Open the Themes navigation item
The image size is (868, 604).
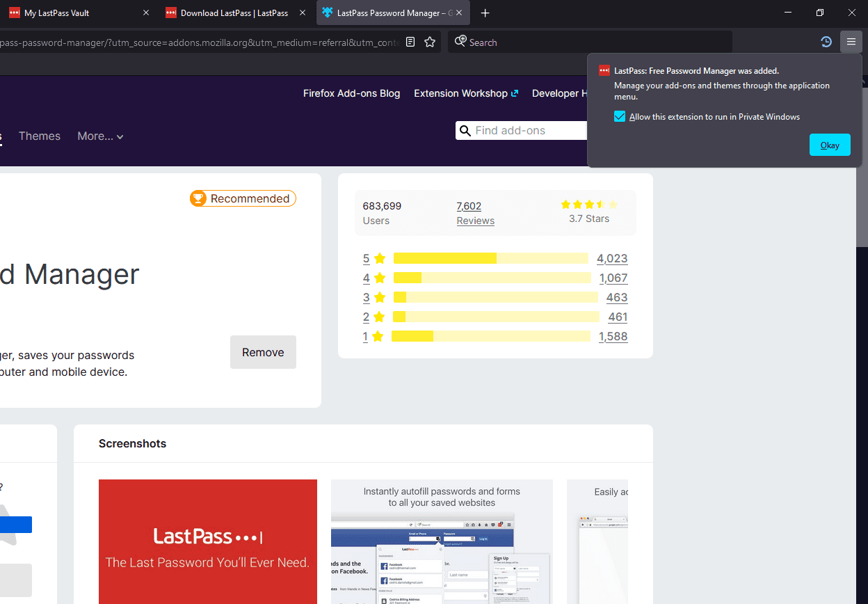pyautogui.click(x=40, y=136)
